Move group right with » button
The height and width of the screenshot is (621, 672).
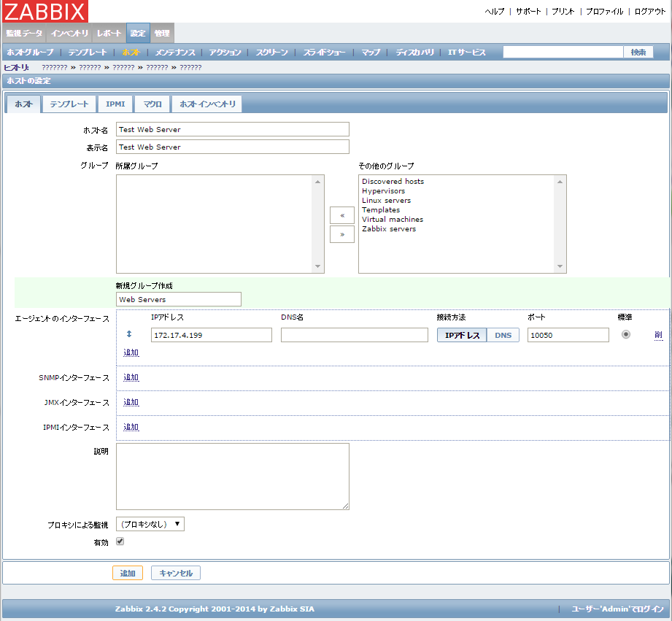(x=341, y=234)
